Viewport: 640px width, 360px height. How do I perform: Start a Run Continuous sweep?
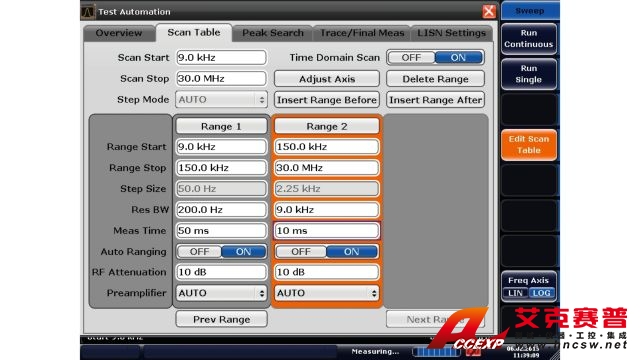pos(529,39)
